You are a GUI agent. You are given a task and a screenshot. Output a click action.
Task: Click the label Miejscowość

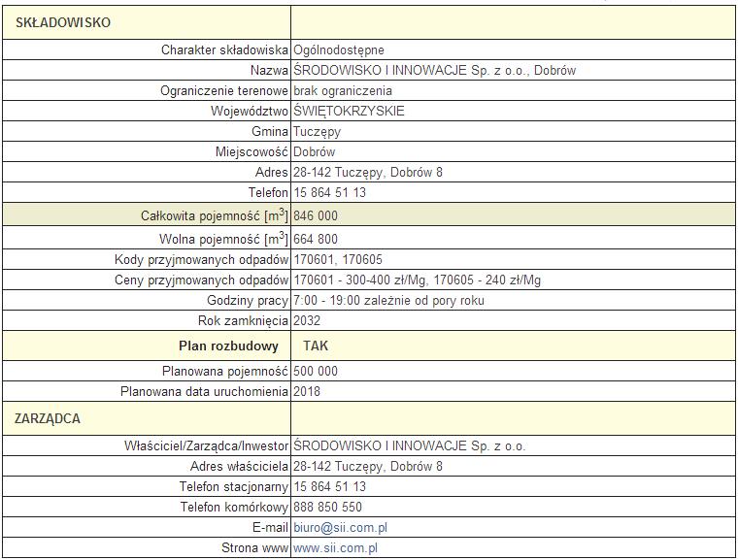(252, 151)
